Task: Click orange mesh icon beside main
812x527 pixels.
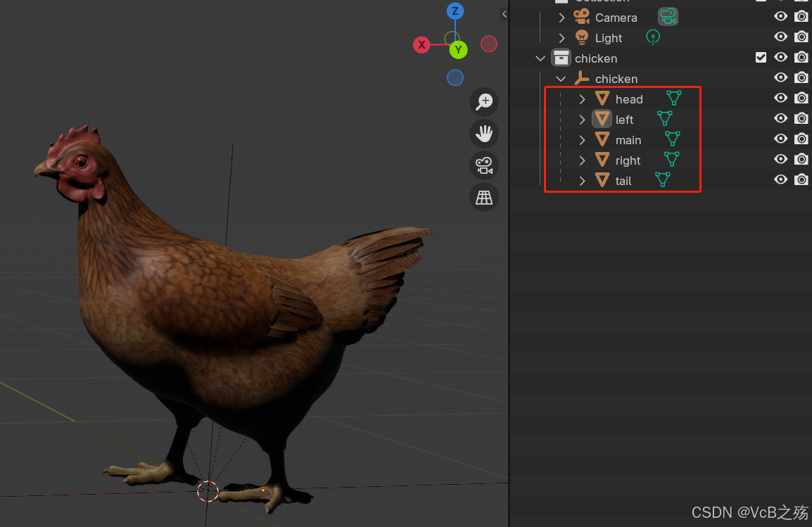Action: tap(602, 139)
